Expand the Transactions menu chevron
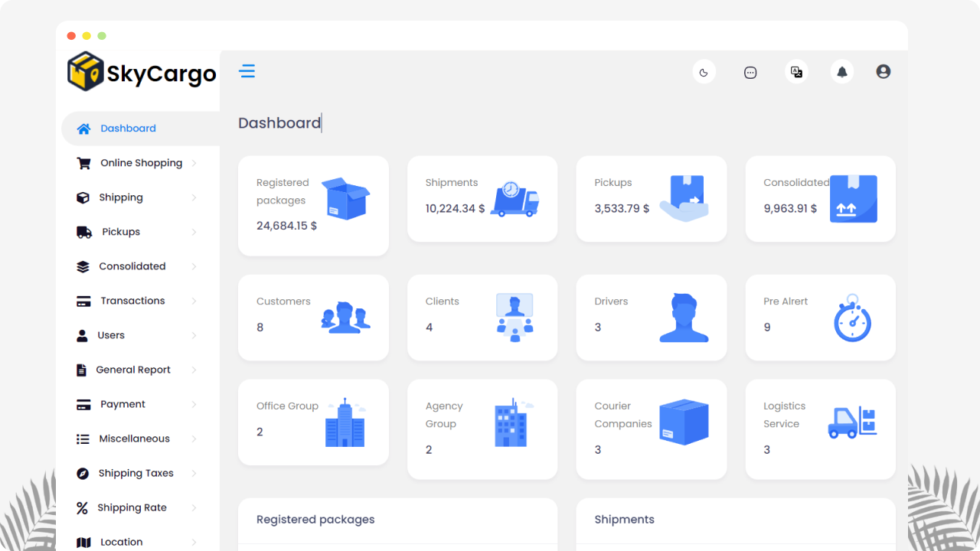This screenshot has height=551, width=980. pos(194,301)
